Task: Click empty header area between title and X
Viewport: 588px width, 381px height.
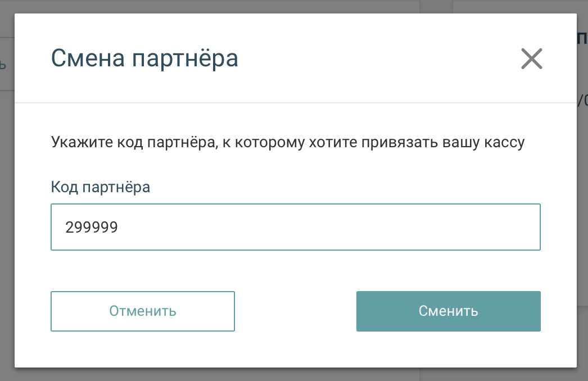Action: click(x=377, y=58)
